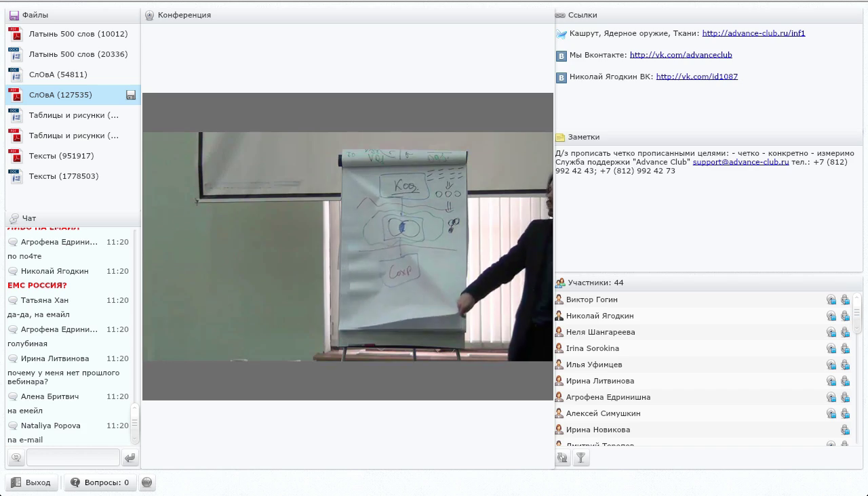This screenshot has width=868, height=496.
Task: Open the second Таблицы и рисунки PDF file
Action: [x=73, y=136]
